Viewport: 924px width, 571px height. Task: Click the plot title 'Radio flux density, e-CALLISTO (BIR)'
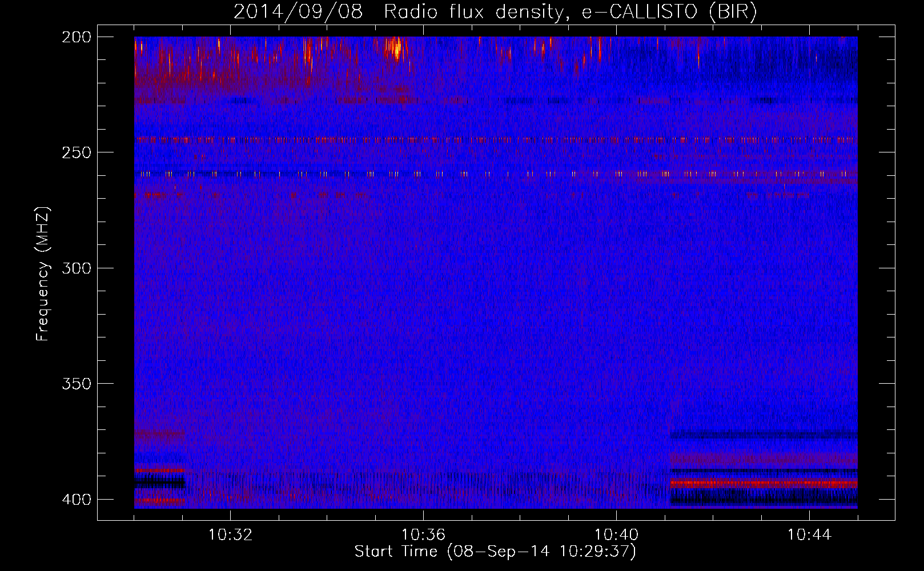pyautogui.click(x=570, y=12)
